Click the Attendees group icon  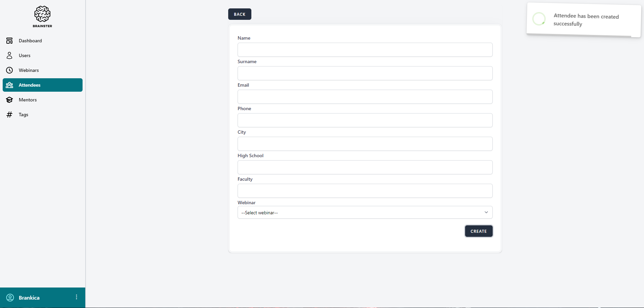pos(9,85)
